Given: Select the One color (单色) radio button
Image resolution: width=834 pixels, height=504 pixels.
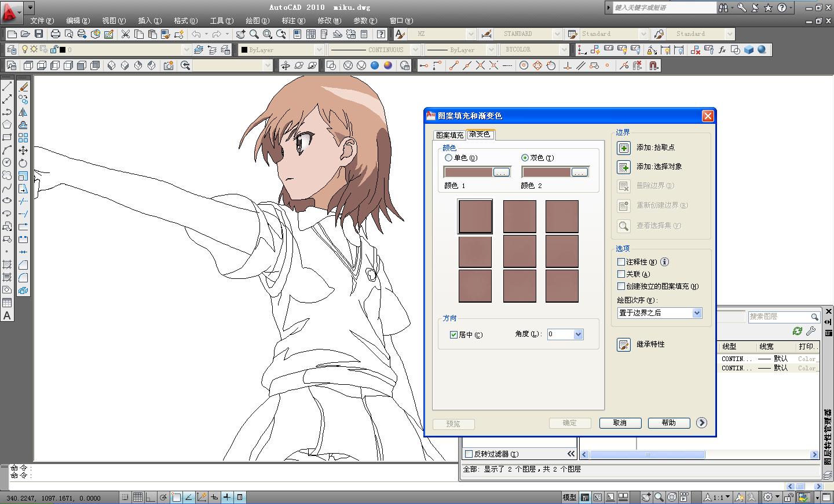Looking at the screenshot, I should [448, 158].
